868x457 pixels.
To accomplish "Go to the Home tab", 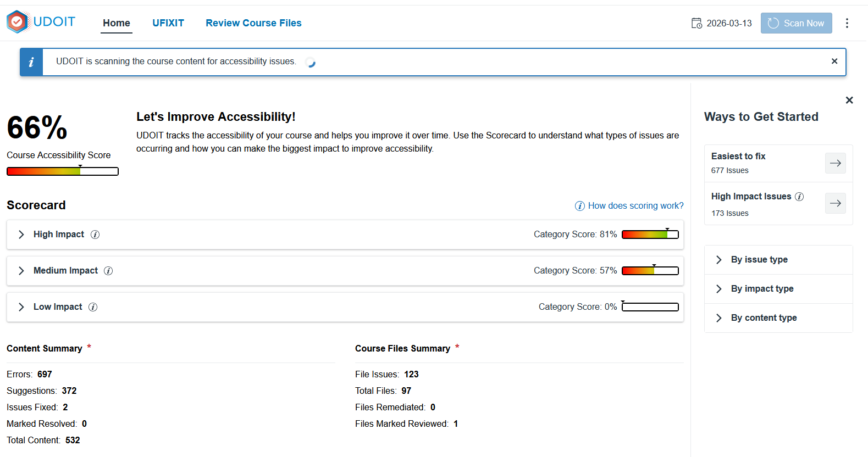I will [x=117, y=23].
